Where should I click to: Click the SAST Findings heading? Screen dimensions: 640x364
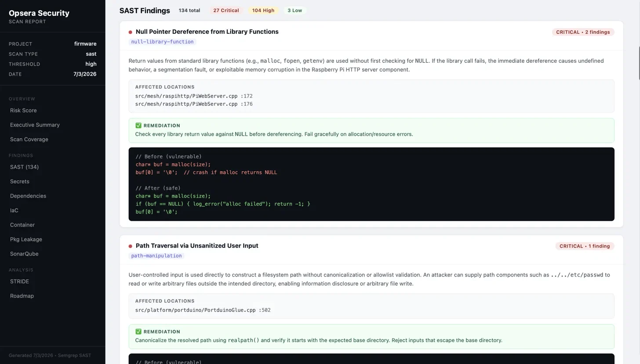click(145, 11)
